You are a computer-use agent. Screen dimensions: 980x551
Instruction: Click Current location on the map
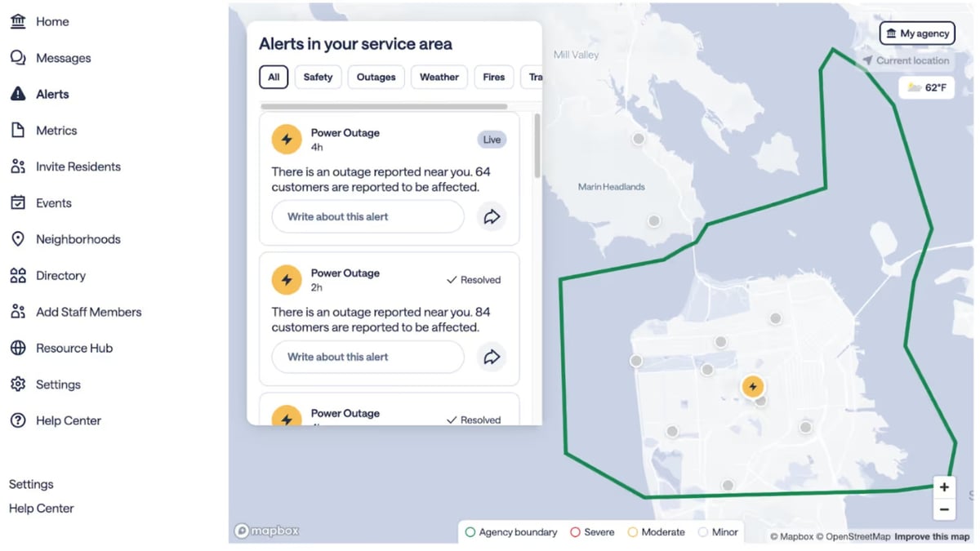(x=906, y=60)
